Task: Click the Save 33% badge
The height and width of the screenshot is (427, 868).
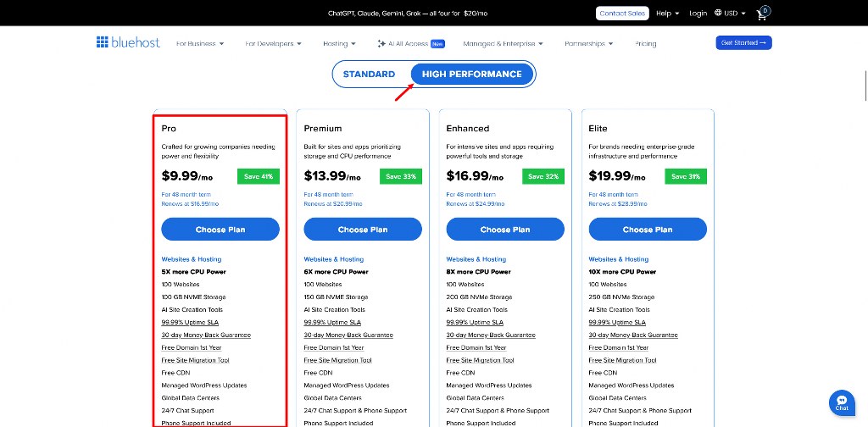Action: tap(401, 176)
